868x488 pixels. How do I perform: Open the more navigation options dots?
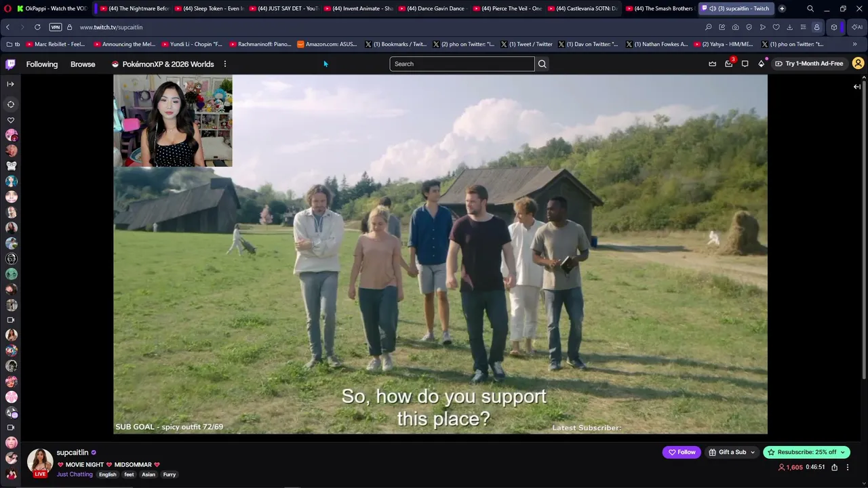click(224, 64)
